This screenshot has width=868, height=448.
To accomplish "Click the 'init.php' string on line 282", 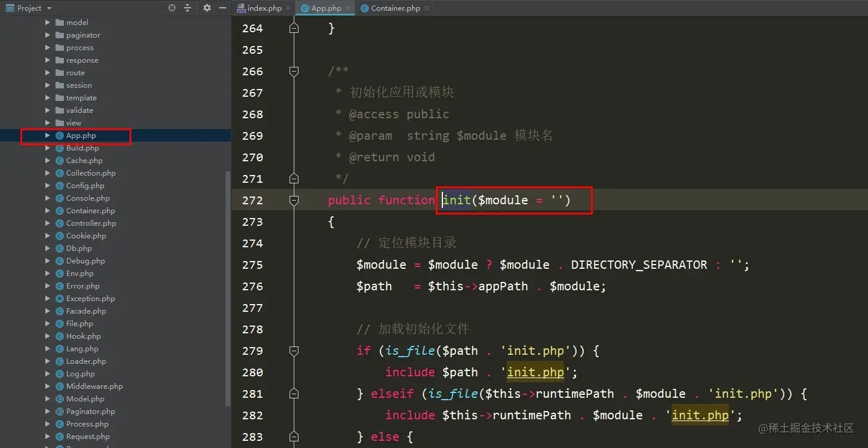I will (x=700, y=415).
